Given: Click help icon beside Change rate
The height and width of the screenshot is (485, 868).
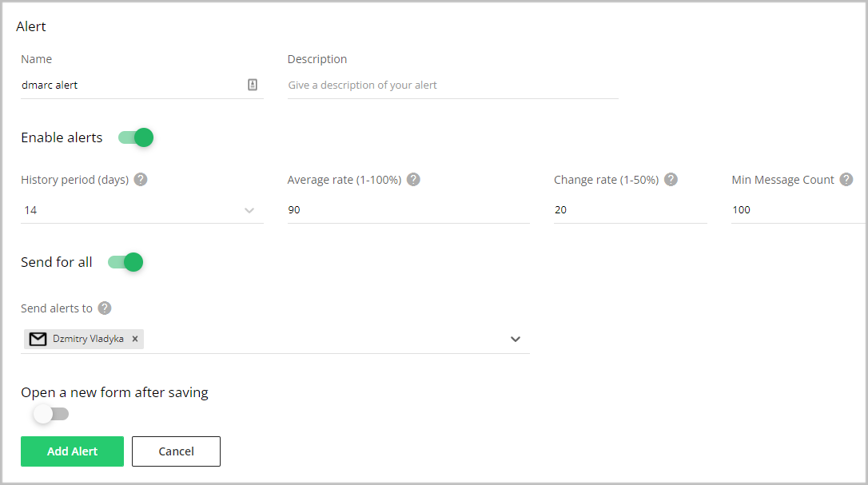Looking at the screenshot, I should pos(671,180).
